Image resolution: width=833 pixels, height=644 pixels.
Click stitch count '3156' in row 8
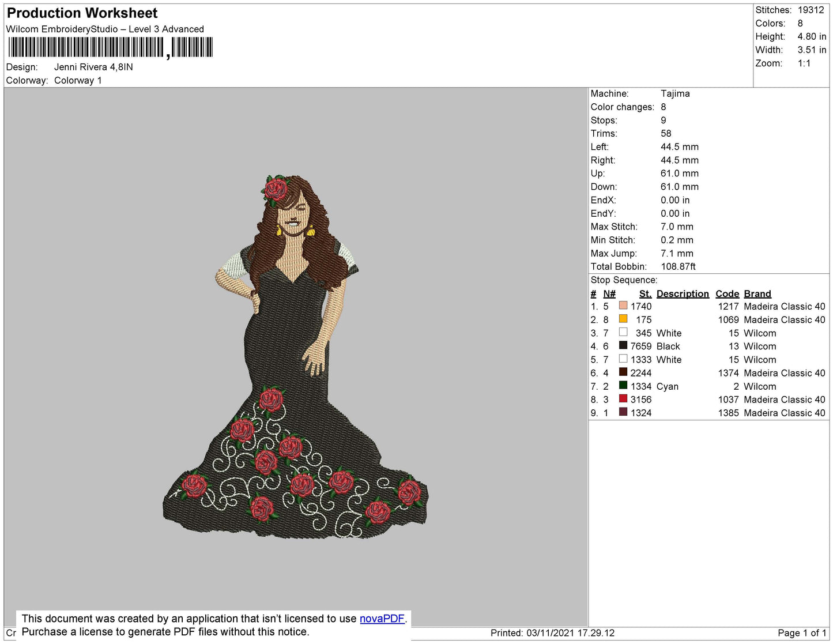[x=641, y=400]
